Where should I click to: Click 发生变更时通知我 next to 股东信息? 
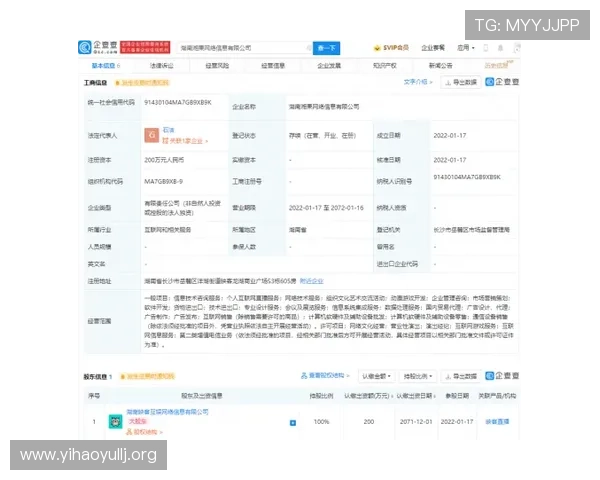pyautogui.click(x=147, y=377)
